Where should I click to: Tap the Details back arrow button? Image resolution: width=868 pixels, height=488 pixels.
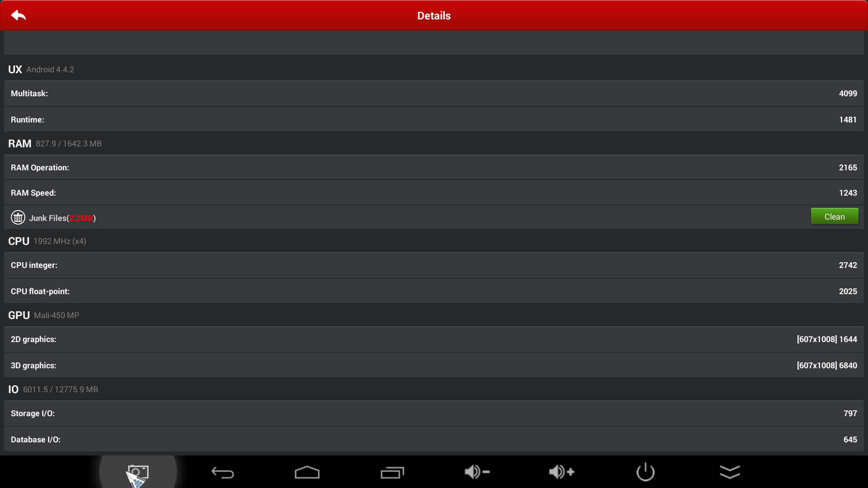19,15
